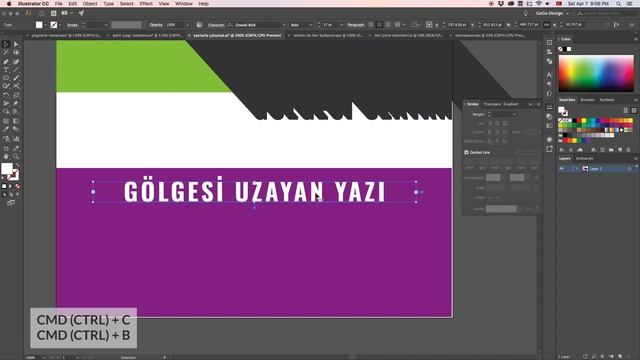The width and height of the screenshot is (640, 360).
Task: Open the font style Bold dropdown
Action: pyautogui.click(x=311, y=25)
